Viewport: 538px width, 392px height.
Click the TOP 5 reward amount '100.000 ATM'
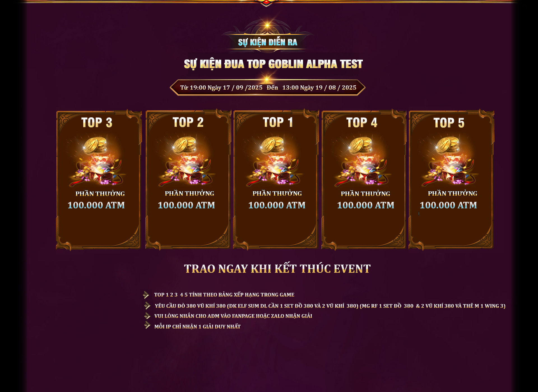point(448,205)
